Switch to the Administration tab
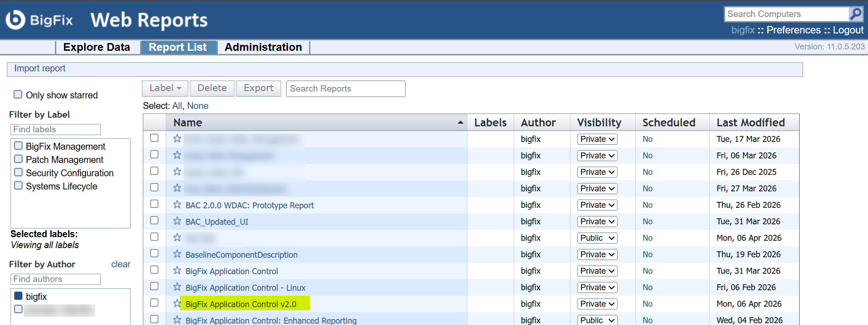868x325 pixels. click(263, 47)
